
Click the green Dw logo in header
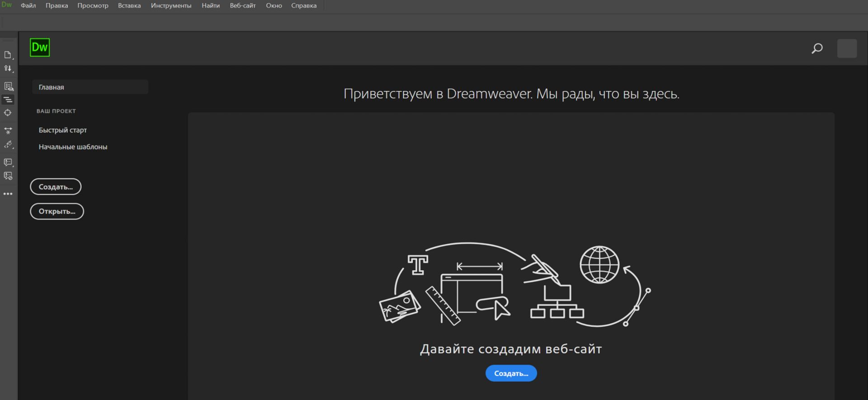(40, 47)
